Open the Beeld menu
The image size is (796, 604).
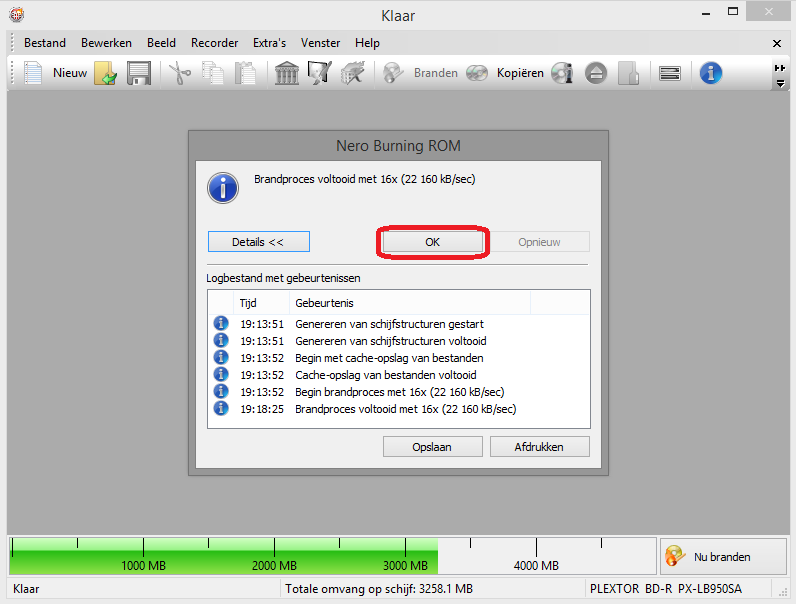point(161,43)
